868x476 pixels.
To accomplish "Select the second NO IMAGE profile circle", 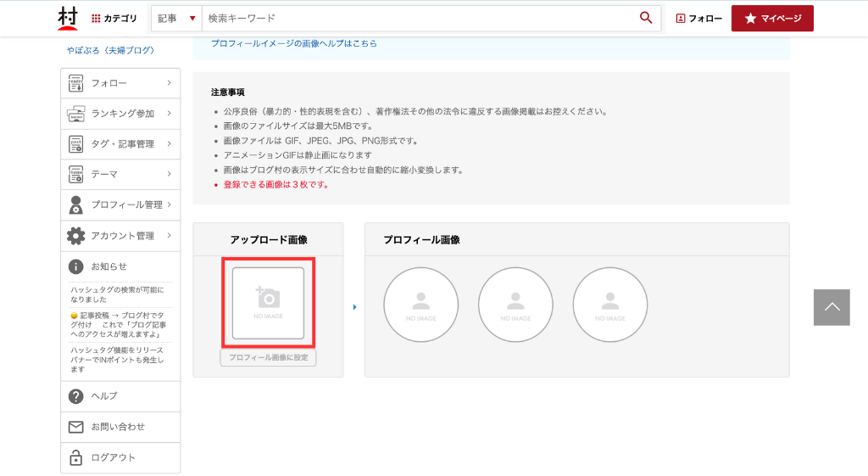I will [516, 305].
